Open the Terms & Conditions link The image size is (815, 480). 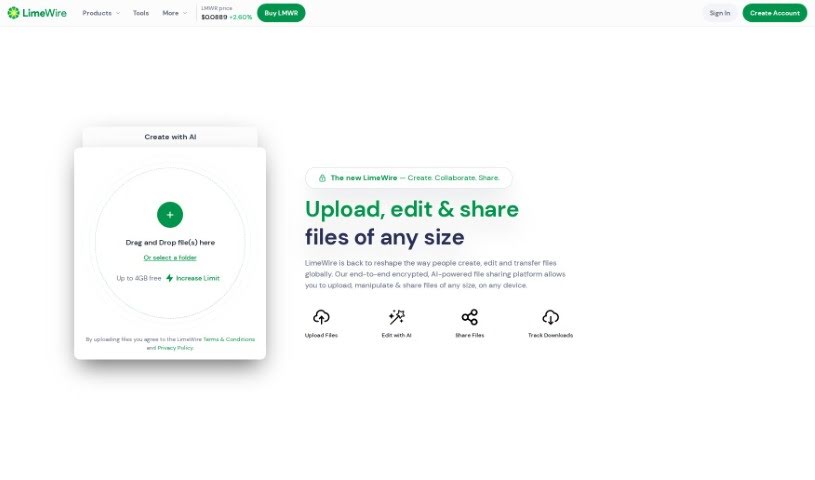coord(229,339)
